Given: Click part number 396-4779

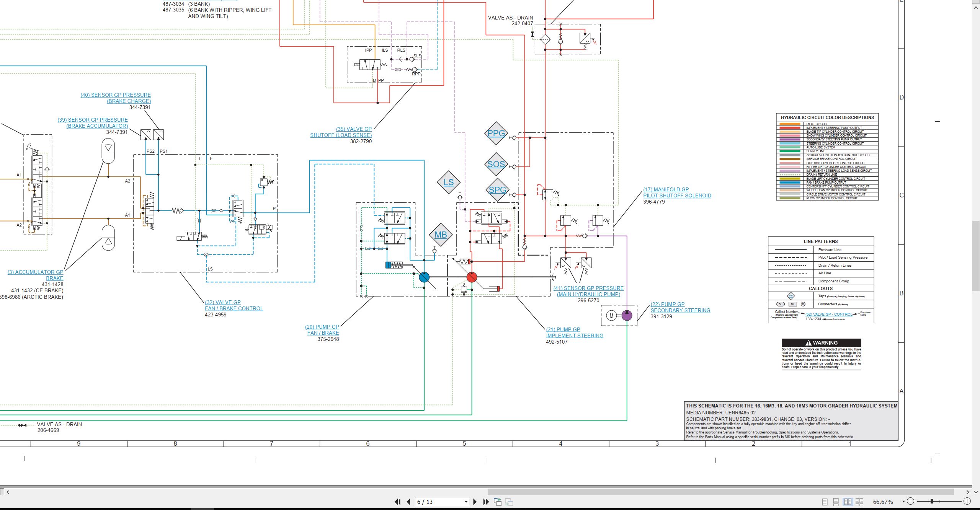Looking at the screenshot, I should pos(654,202).
